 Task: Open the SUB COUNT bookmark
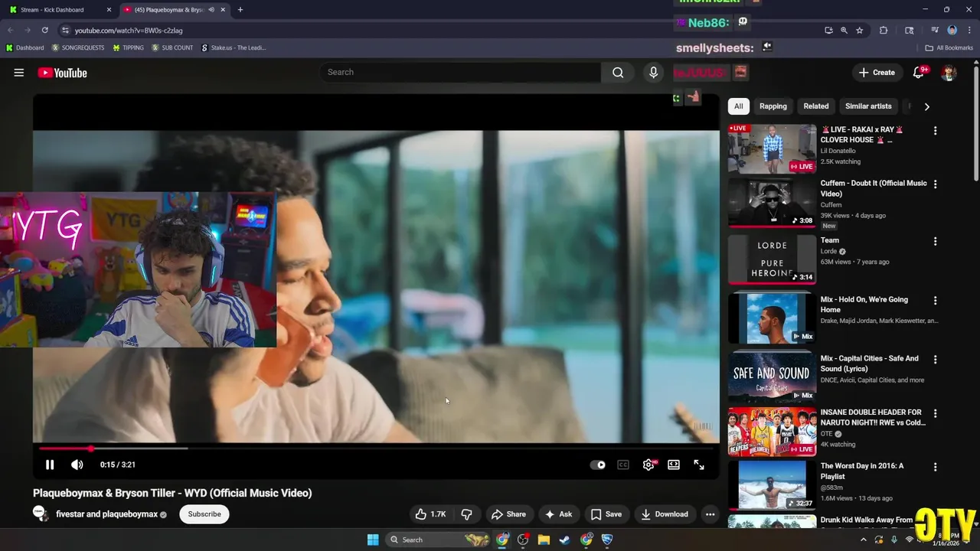pos(172,47)
